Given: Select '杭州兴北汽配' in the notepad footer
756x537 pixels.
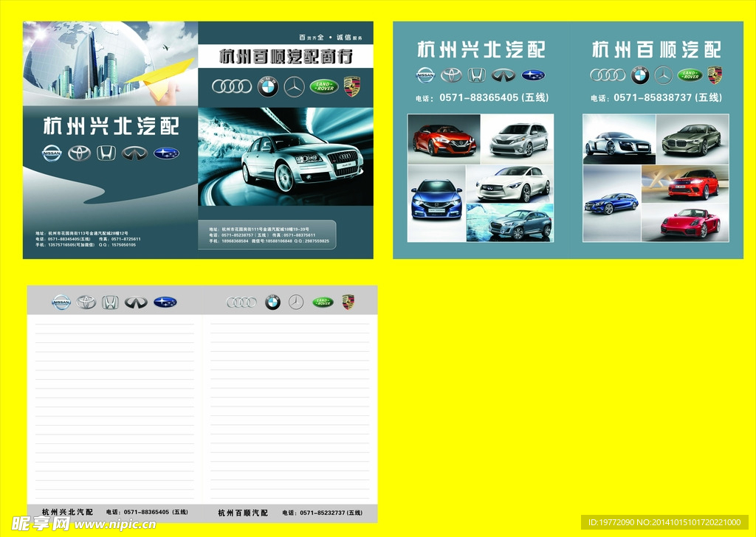Looking at the screenshot, I should pyautogui.click(x=67, y=512).
